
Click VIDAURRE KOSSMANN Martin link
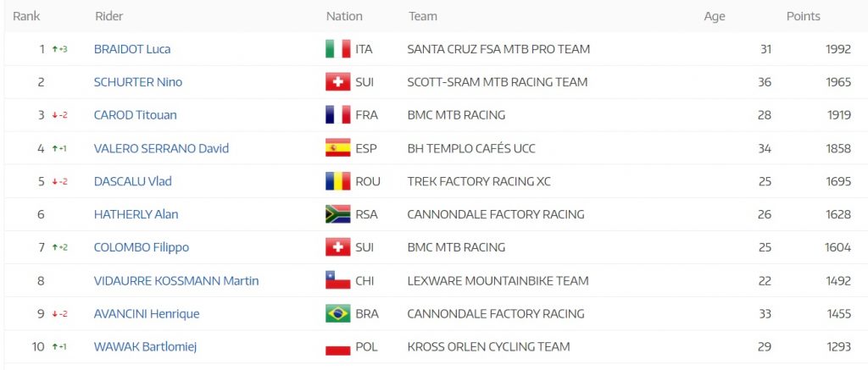(x=176, y=280)
